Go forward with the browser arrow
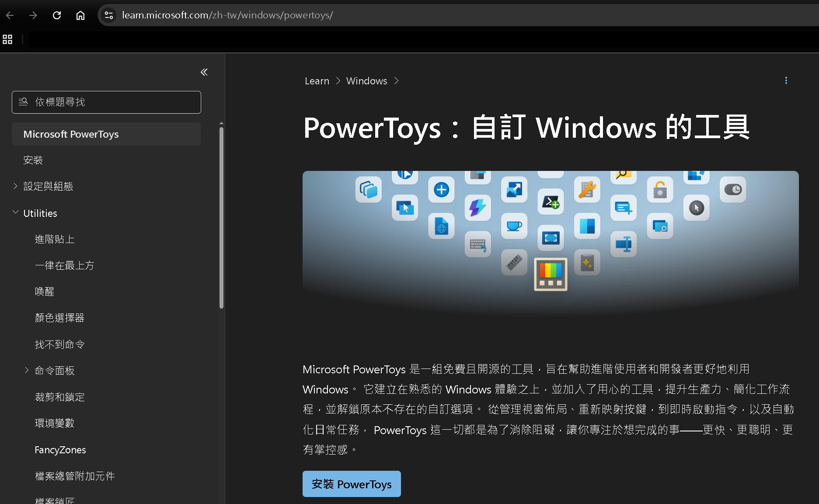Image resolution: width=819 pixels, height=504 pixels. click(33, 15)
